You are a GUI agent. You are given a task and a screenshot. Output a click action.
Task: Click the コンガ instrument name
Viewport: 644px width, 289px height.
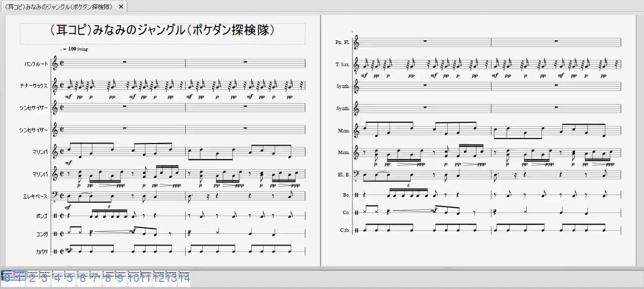click(43, 233)
